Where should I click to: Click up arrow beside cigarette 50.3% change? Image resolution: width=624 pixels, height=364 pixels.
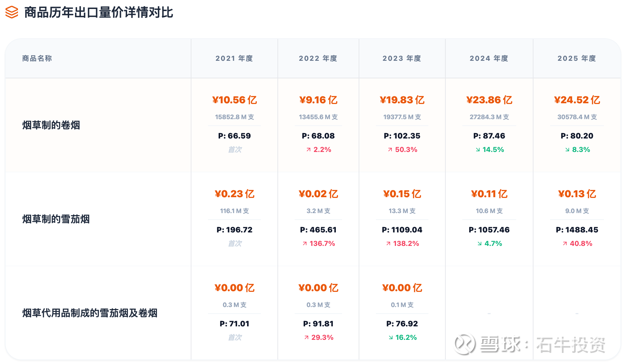(390, 150)
